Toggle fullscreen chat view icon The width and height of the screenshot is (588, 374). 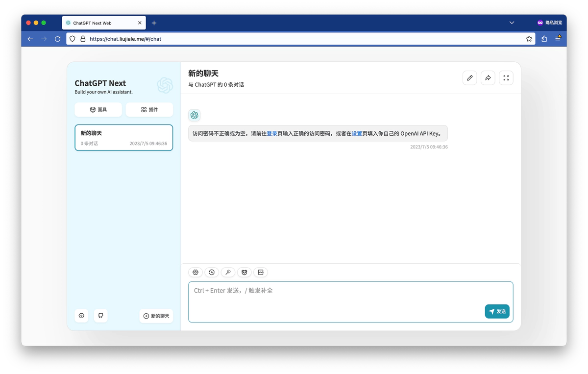[x=506, y=78]
